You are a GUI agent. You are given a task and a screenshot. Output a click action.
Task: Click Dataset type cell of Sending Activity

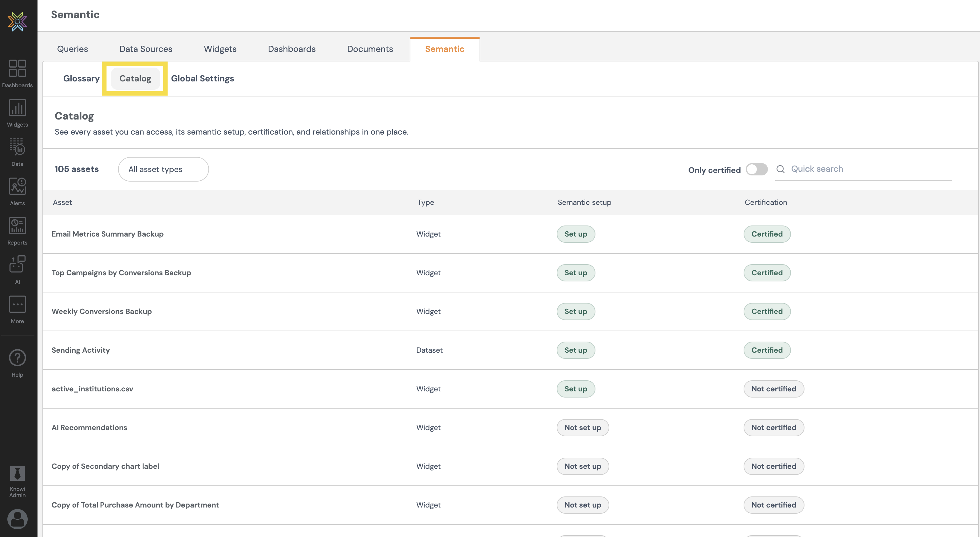[429, 350]
